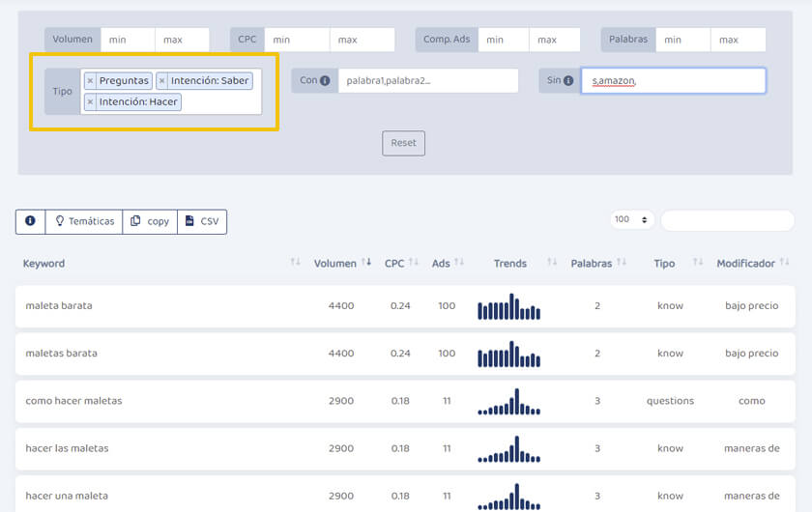Click the Palabras min field
The width and height of the screenshot is (812, 512).
pos(683,40)
